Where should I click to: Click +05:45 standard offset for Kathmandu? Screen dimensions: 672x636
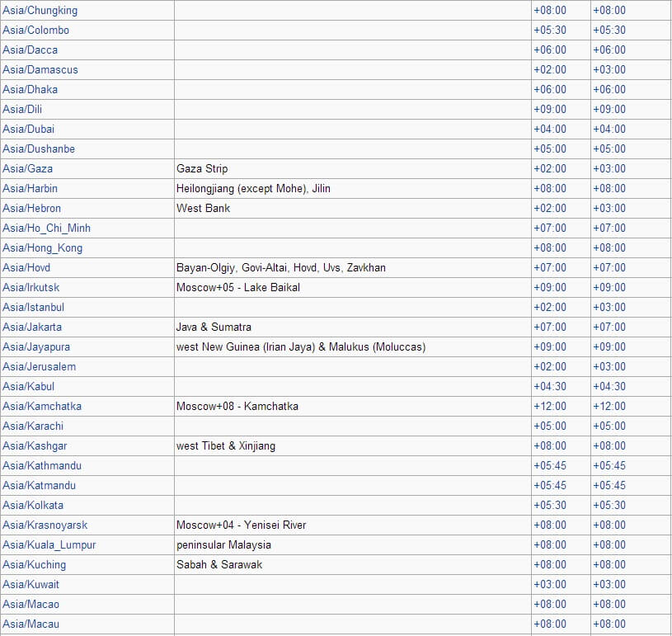550,465
